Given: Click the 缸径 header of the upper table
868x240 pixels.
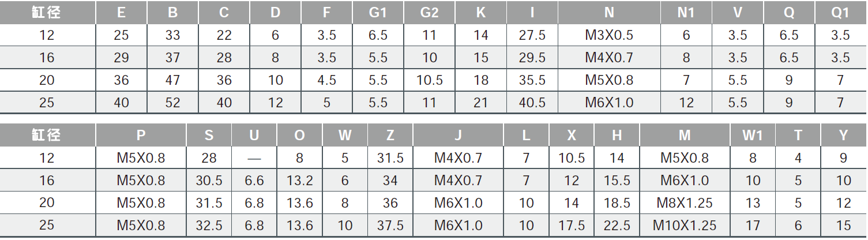Looking at the screenshot, I should (x=47, y=13).
